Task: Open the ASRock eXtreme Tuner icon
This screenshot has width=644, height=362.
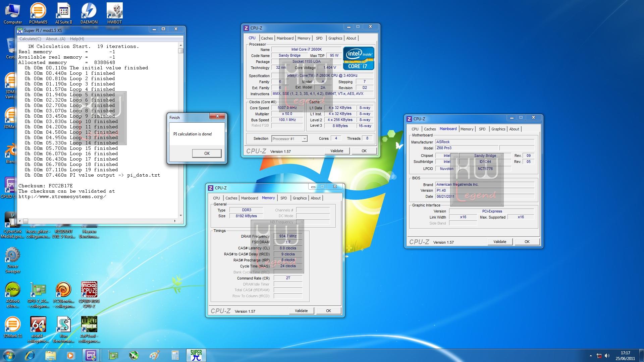Action: [x=13, y=295]
